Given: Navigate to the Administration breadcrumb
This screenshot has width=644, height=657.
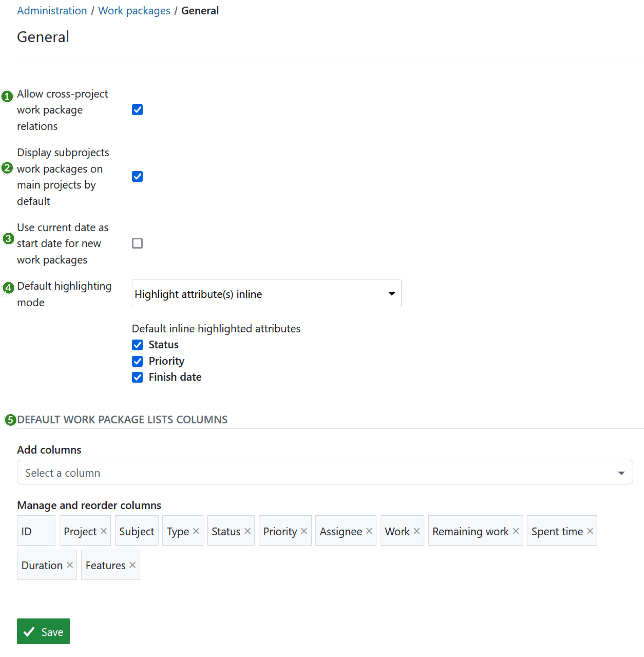Looking at the screenshot, I should (52, 10).
